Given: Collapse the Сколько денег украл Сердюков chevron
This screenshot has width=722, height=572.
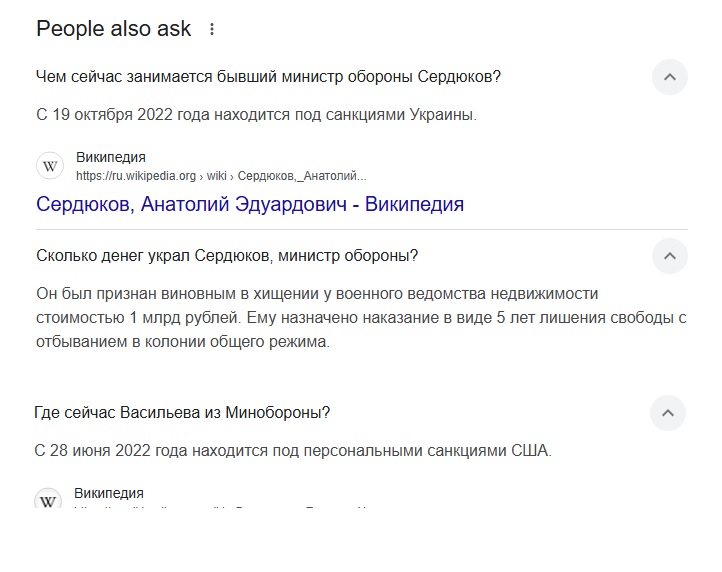Looking at the screenshot, I should (670, 256).
